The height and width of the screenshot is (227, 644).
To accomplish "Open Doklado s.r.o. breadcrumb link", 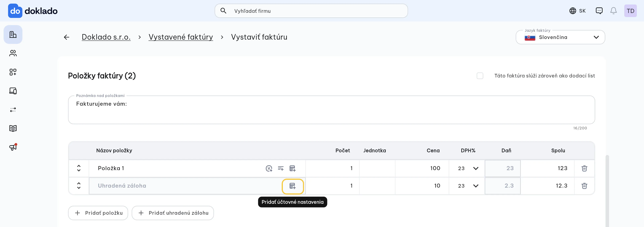I will click(x=106, y=37).
